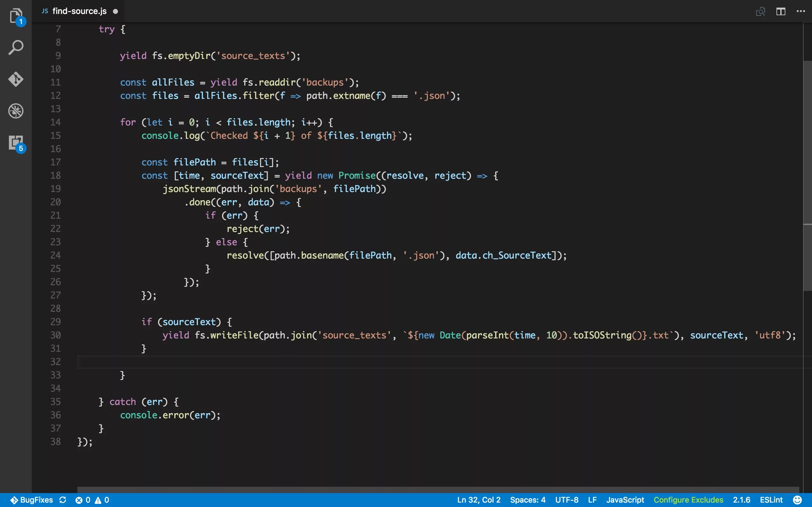Click the feedback smiley icon
812x507 pixels.
[798, 500]
